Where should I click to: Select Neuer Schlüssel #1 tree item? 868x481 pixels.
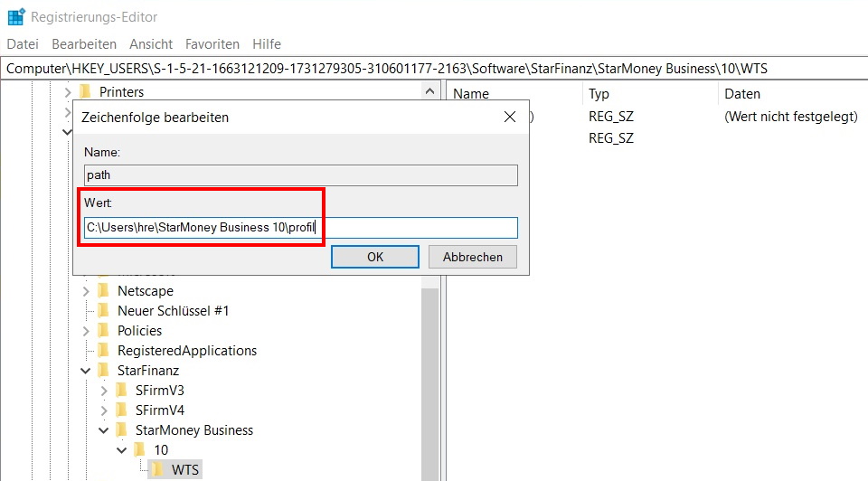pyautogui.click(x=174, y=311)
